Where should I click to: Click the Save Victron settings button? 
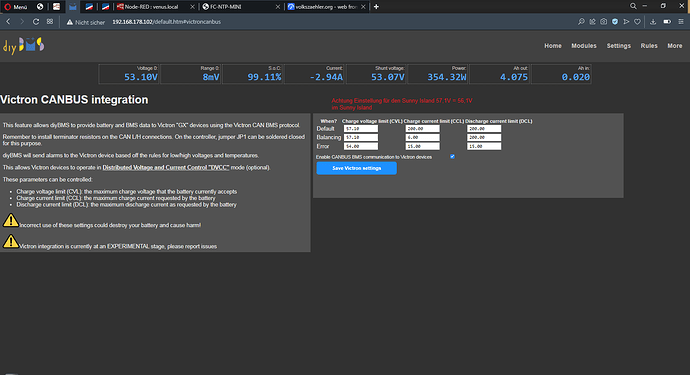tap(356, 168)
